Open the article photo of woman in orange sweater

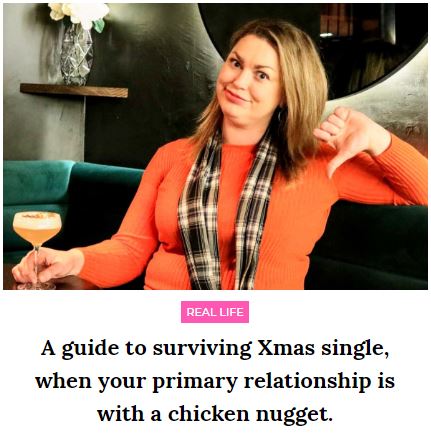coord(215,146)
